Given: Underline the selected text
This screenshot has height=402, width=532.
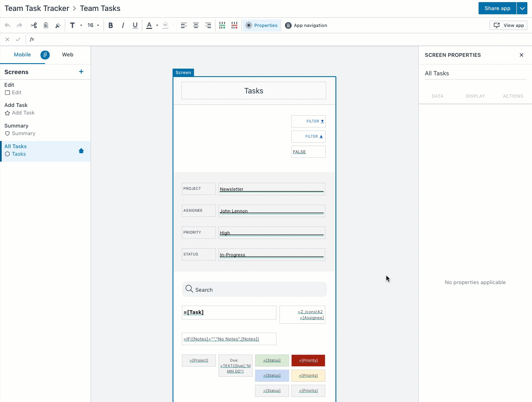Looking at the screenshot, I should pyautogui.click(x=135, y=25).
